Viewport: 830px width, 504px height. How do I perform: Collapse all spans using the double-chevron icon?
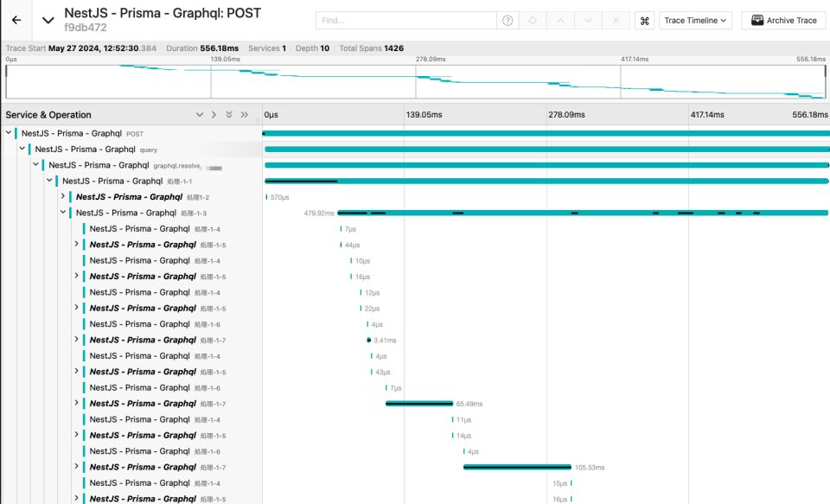click(230, 115)
